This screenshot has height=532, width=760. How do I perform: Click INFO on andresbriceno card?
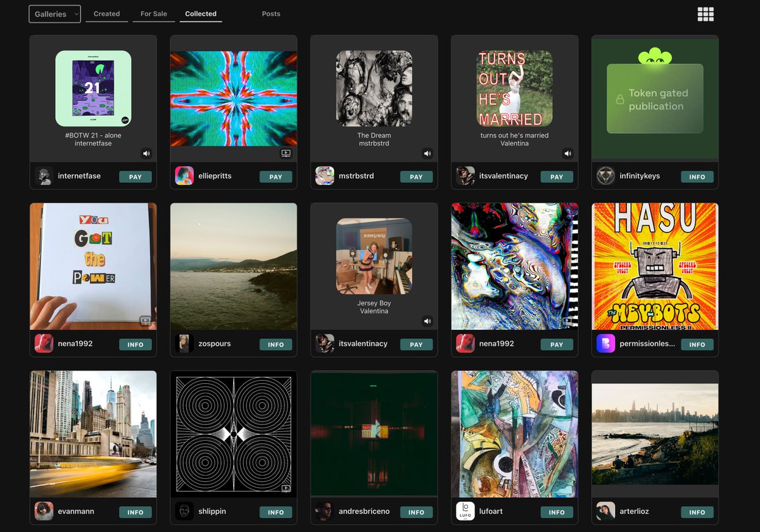click(x=417, y=512)
